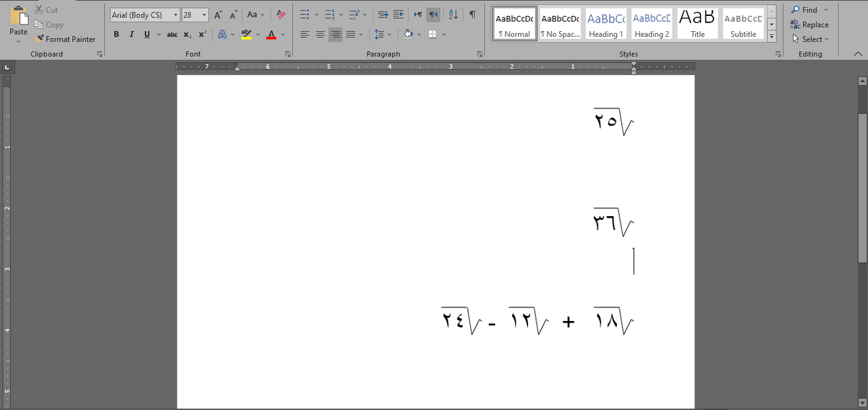Click the Increase Indent icon
868x410 pixels.
398,15
